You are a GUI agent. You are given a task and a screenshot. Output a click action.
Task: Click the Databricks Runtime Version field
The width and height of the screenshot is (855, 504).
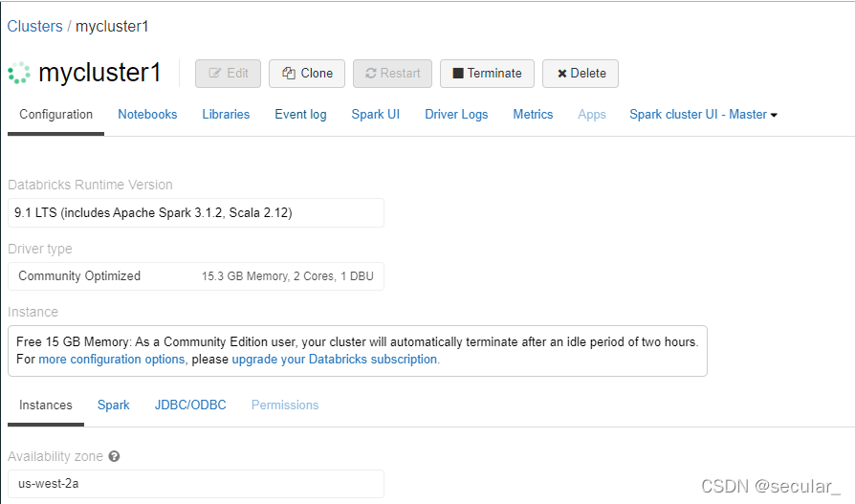[196, 212]
